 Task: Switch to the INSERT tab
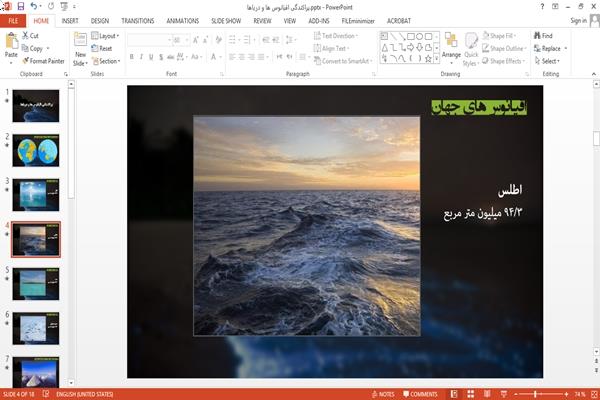(x=70, y=21)
